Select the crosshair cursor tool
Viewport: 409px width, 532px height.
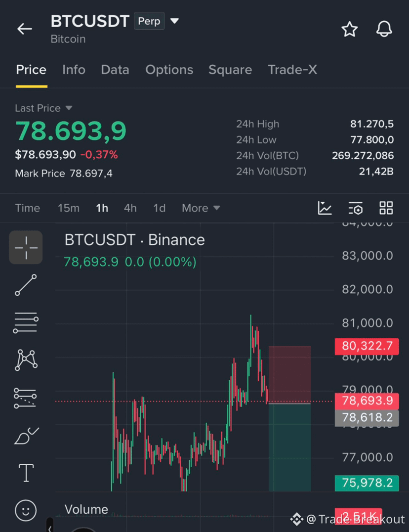tap(26, 247)
